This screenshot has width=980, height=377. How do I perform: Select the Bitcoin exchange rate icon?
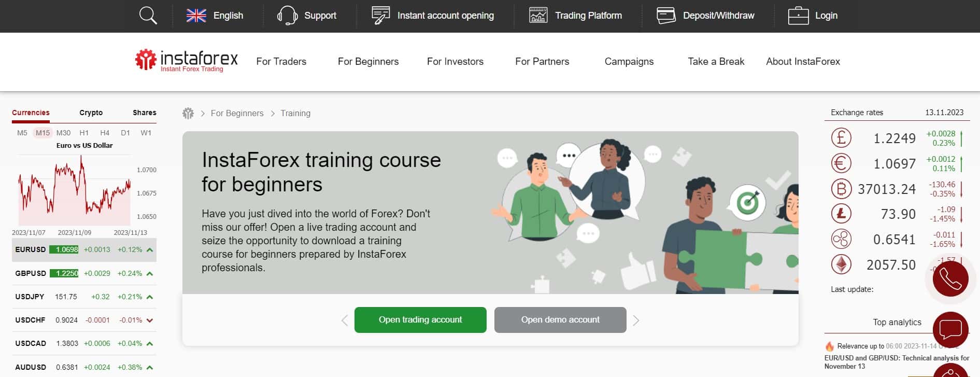(x=841, y=189)
